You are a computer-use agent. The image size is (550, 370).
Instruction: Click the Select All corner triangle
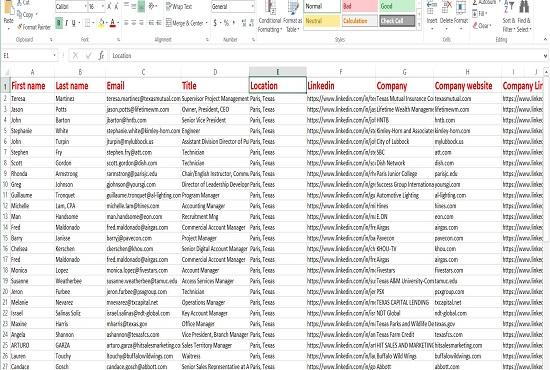(x=5, y=72)
